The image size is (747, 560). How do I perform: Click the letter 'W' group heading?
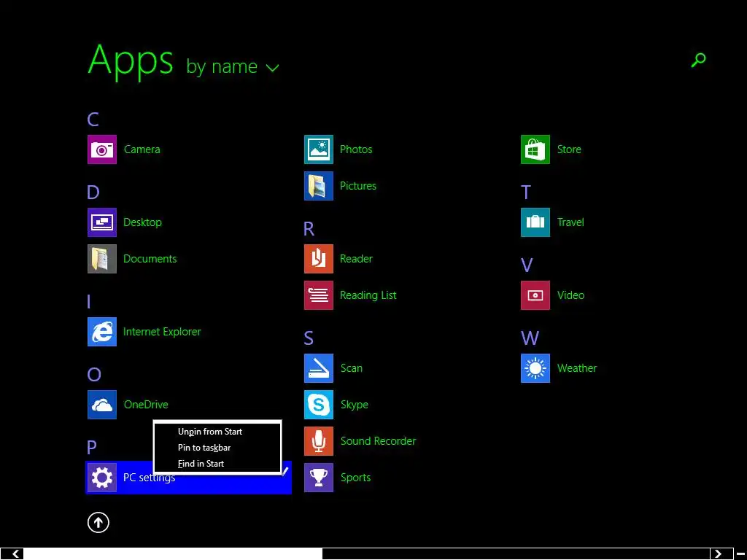click(530, 338)
